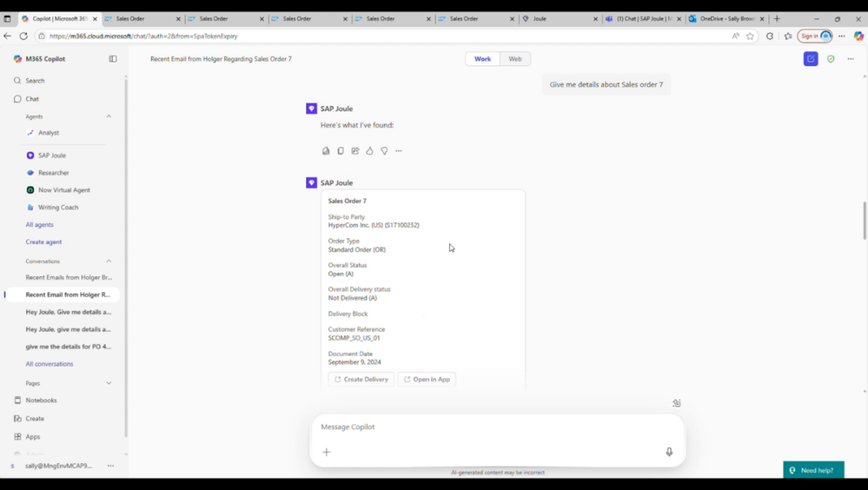Select the SAP Joule agent in the sidebar
Screen dimensions: 868x490
tap(52, 156)
